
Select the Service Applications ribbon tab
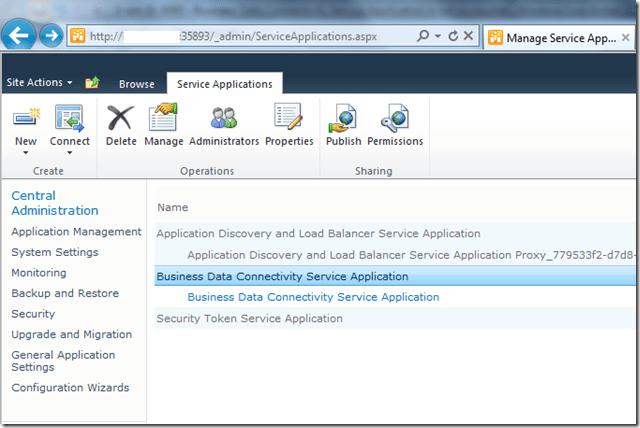point(225,84)
